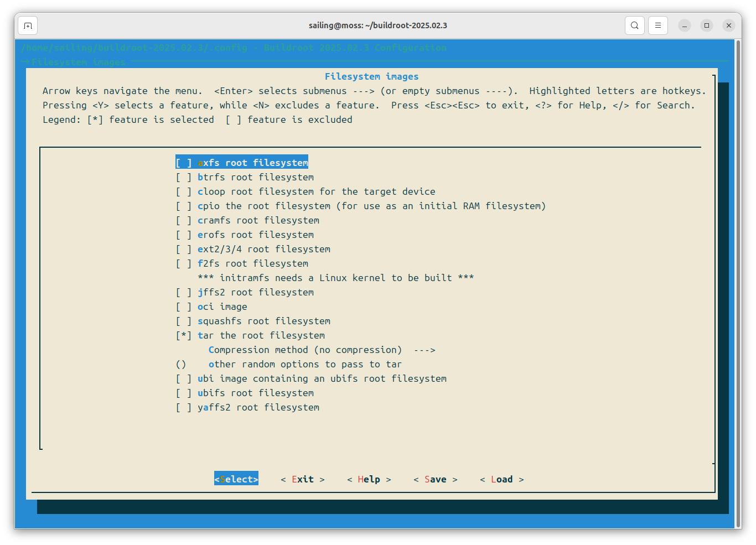Uncheck the tar the root filesystem option
Screen dimensions: 756x545
184,336
